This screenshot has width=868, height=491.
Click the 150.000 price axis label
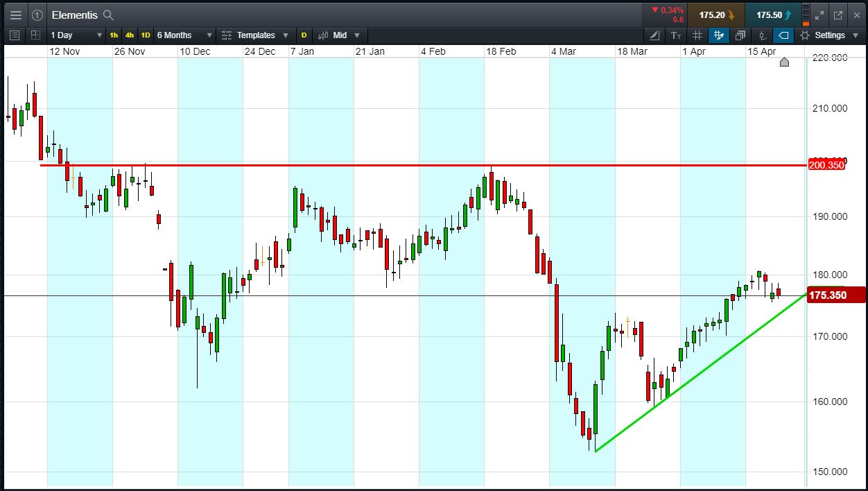point(829,472)
